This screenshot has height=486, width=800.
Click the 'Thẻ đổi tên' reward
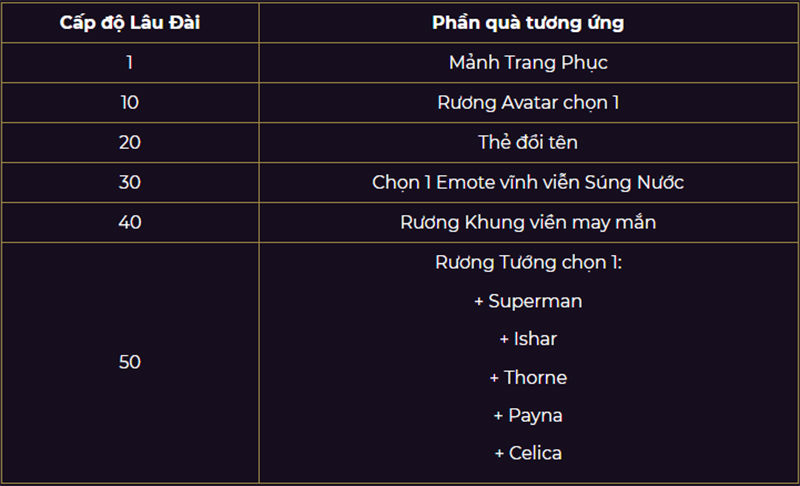click(x=528, y=142)
